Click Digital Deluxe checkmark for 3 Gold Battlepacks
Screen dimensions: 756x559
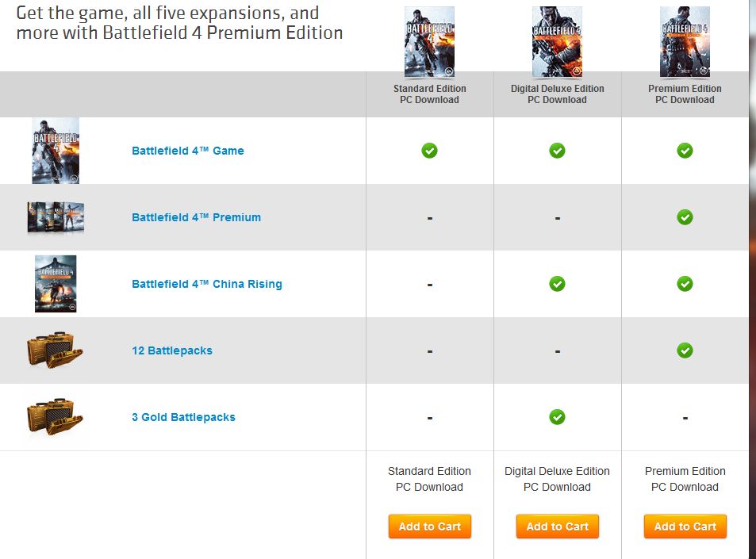[557, 417]
